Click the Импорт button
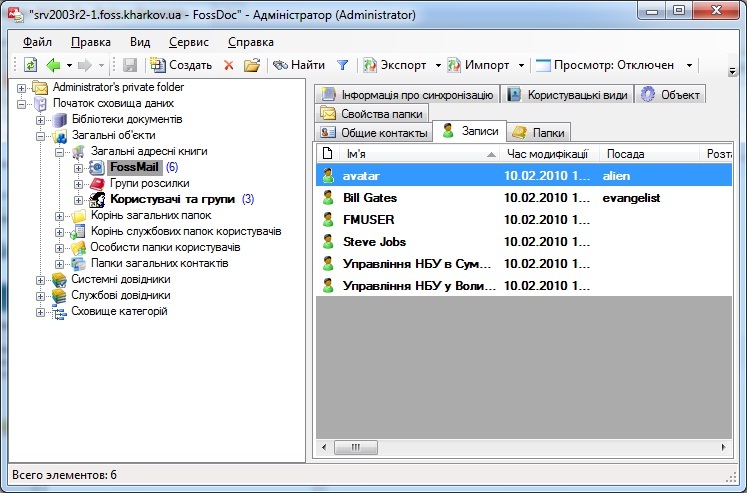 (478, 65)
